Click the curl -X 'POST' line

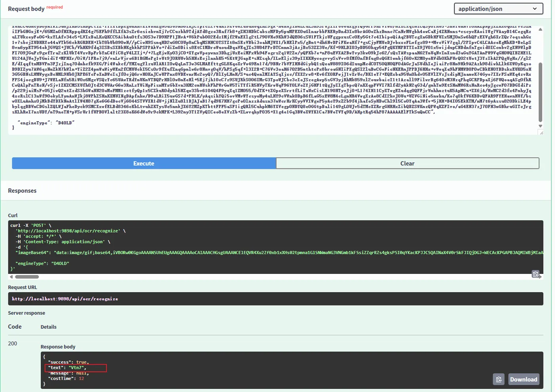(31, 225)
